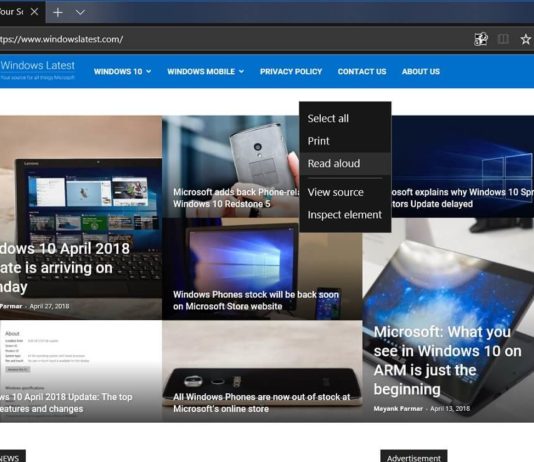Click the April 13, 2018 article date
This screenshot has width=534, height=462.
[x=450, y=409]
